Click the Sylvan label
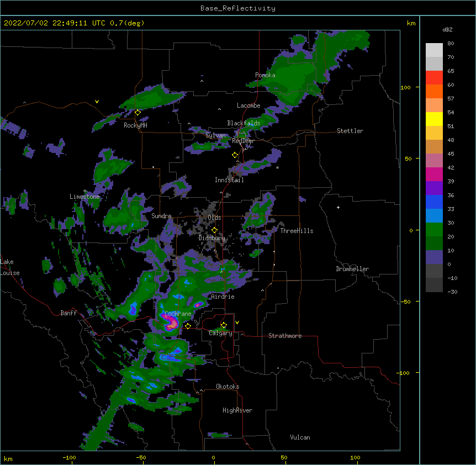Viewport: 476px width, 465px height. 215,135
